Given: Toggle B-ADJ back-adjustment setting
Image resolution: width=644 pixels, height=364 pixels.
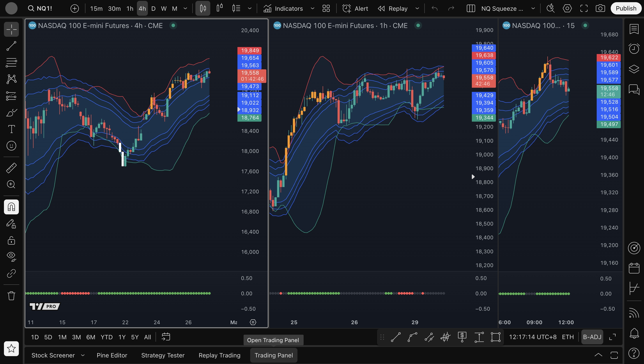Looking at the screenshot, I should coord(592,337).
